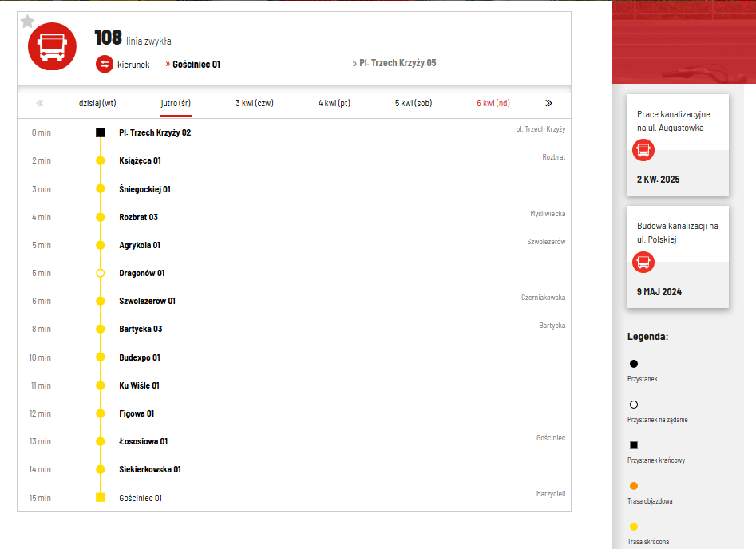Choose direction Pl. Trzech Krzyży 05

(398, 63)
